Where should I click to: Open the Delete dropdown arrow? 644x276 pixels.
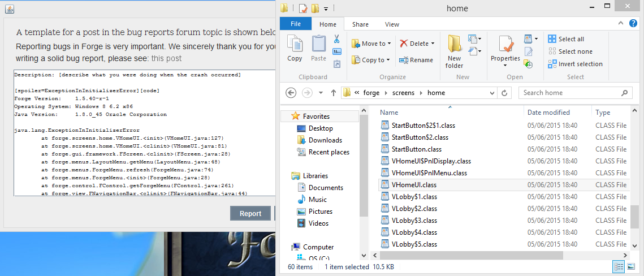(433, 44)
